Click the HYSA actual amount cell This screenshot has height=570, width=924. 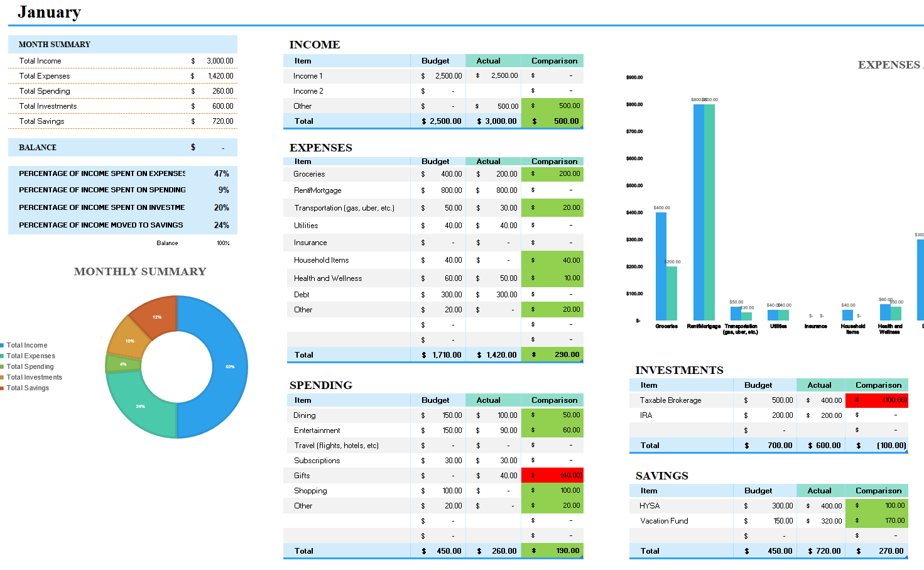coord(821,506)
